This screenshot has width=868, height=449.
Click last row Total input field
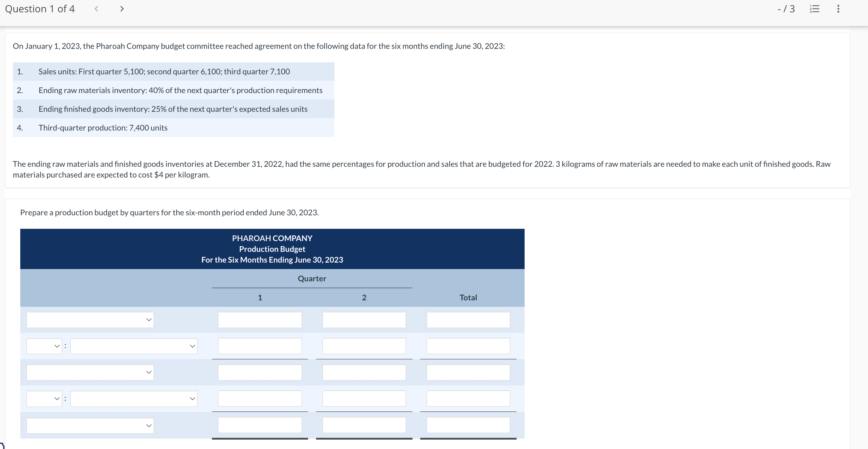coord(468,425)
